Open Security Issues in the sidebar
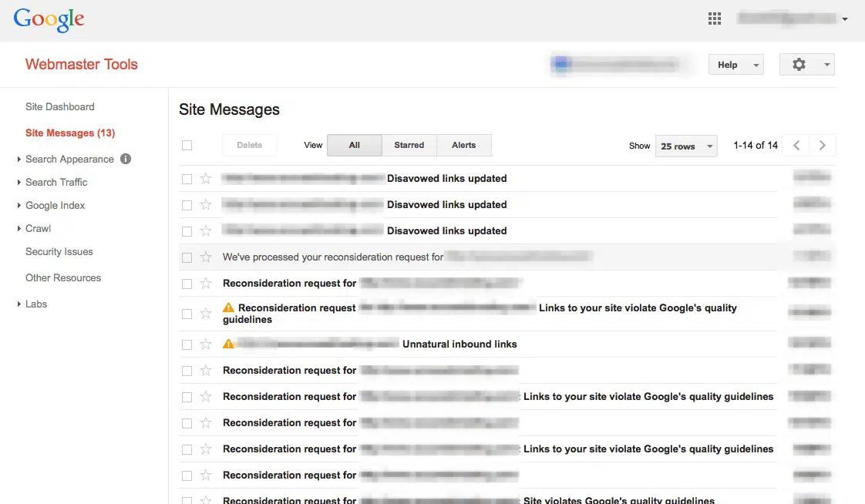 coord(59,251)
